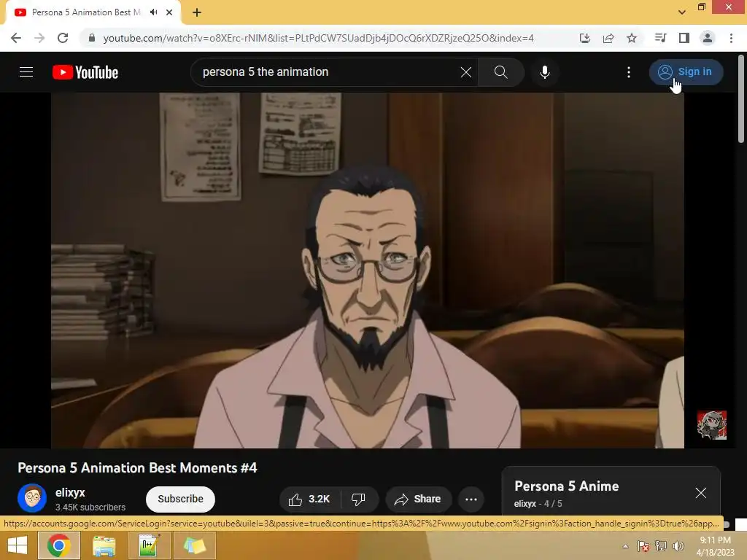Screen dimensions: 747x560
Task: Show hidden system tray icons
Action: pos(625,546)
